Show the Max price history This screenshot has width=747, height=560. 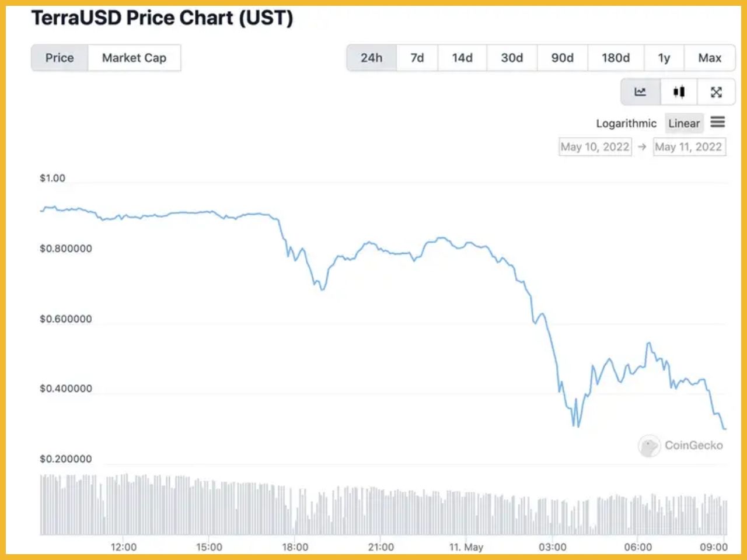click(x=710, y=58)
